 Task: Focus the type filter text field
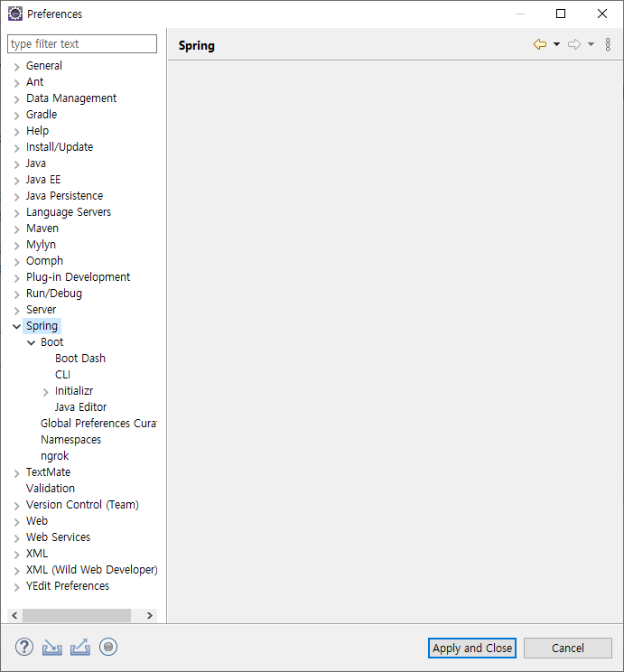[x=82, y=43]
